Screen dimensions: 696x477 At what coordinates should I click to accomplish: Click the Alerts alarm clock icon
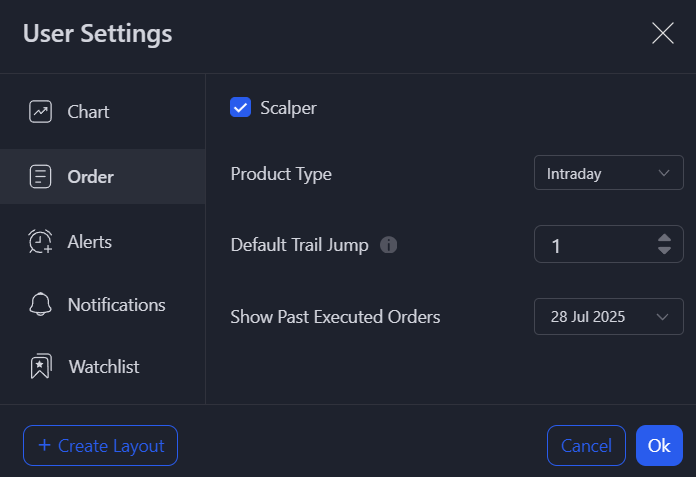(x=41, y=242)
